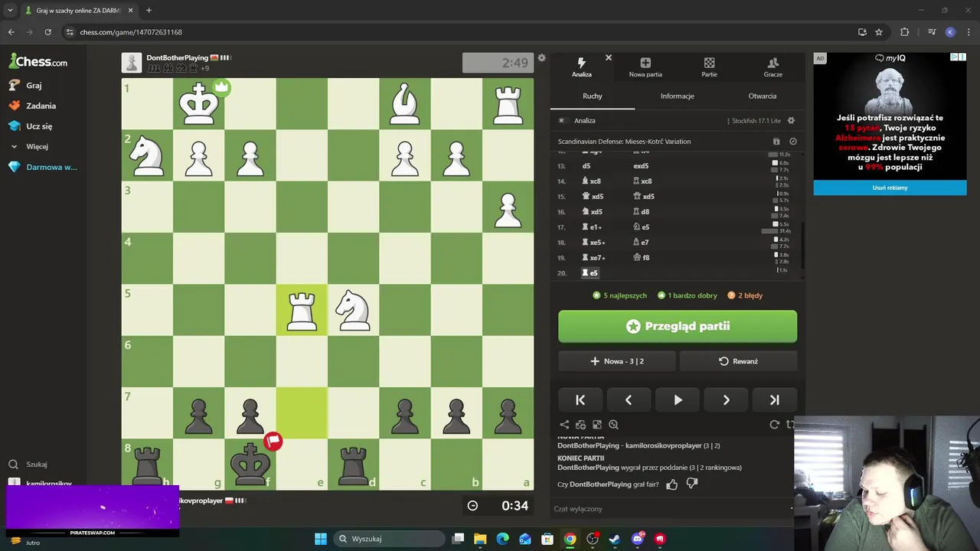Click the black king with resign flag

[x=250, y=464]
